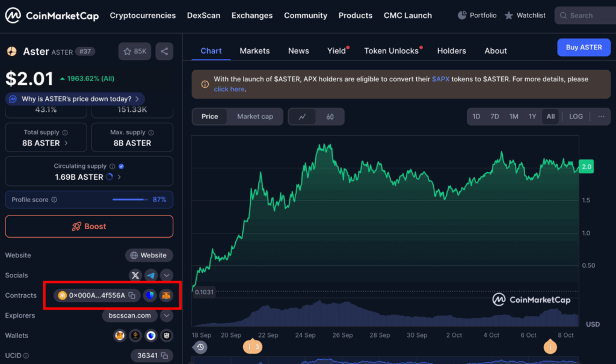
Task: Select the 7D time range
Action: pyautogui.click(x=494, y=117)
